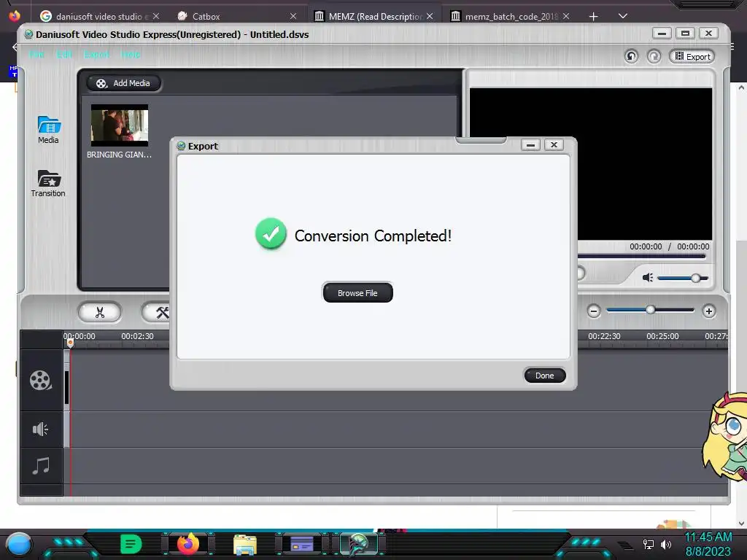The width and height of the screenshot is (747, 560).
Task: Click the taskbar clock showing 11:45 AM
Action: 708,537
